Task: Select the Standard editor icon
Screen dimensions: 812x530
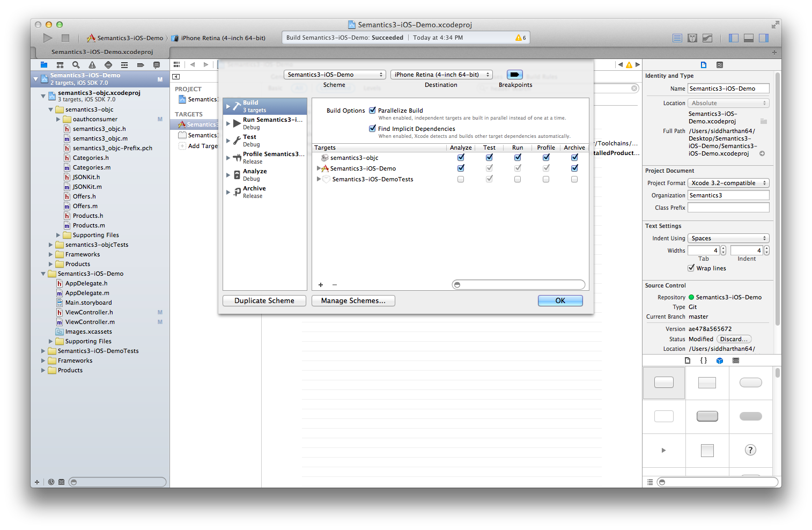Action: pos(677,38)
